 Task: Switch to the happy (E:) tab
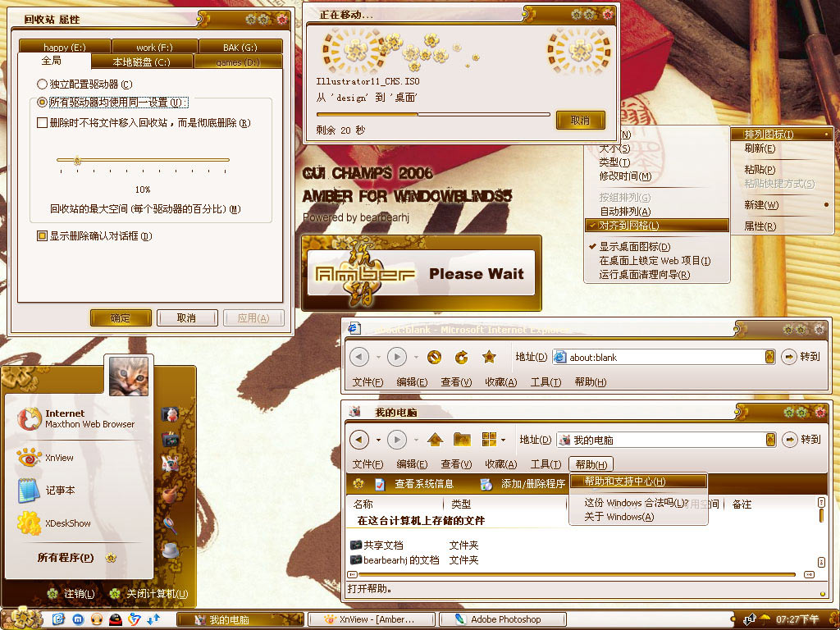tap(65, 47)
